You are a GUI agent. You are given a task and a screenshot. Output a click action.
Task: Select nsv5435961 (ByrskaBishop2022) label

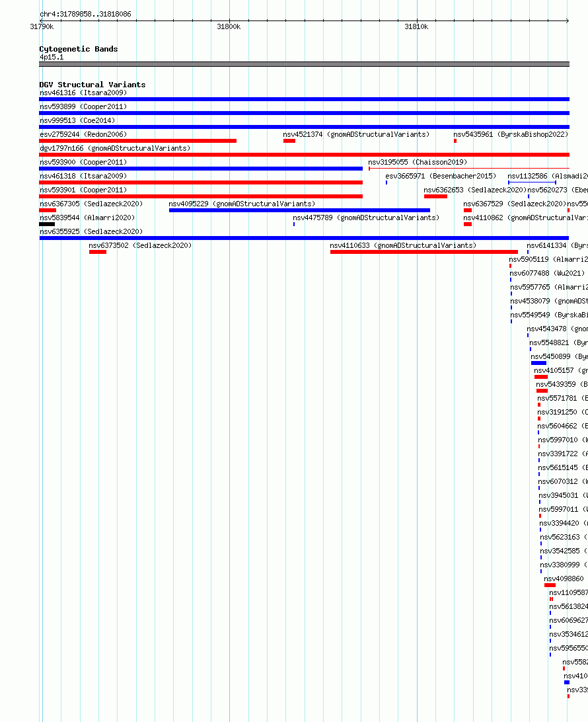[511, 134]
